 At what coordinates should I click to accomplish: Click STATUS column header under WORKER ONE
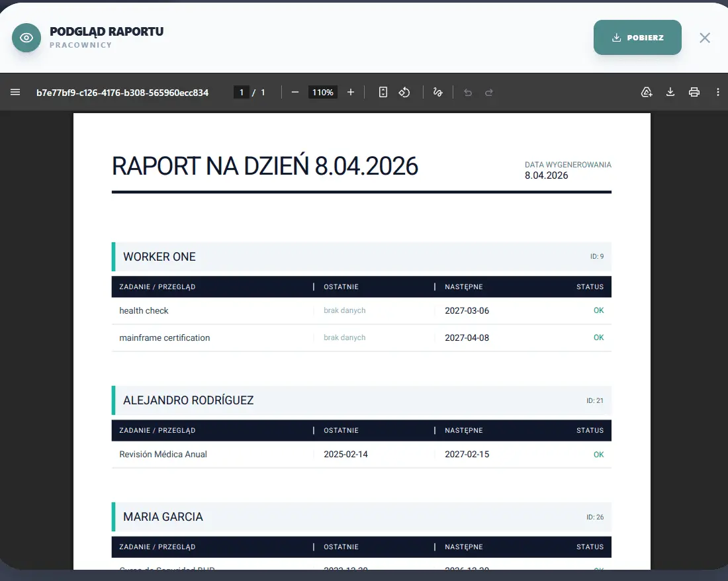tap(590, 287)
